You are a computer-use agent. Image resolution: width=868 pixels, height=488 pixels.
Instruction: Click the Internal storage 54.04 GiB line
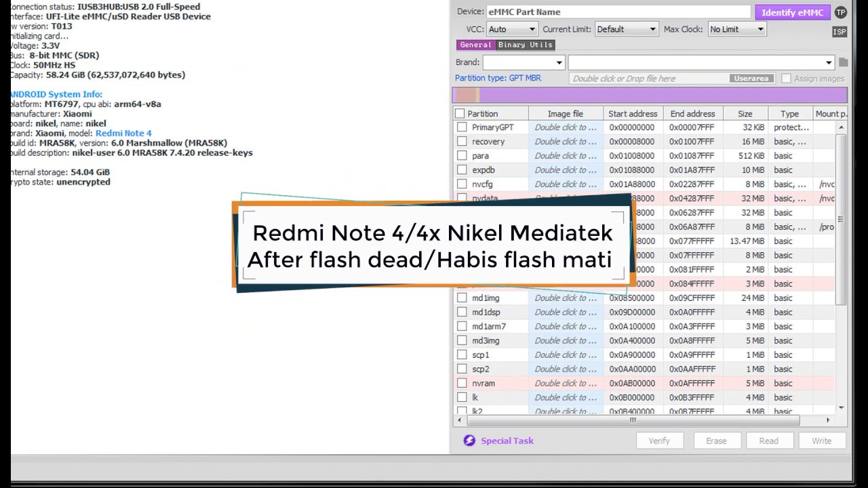60,172
